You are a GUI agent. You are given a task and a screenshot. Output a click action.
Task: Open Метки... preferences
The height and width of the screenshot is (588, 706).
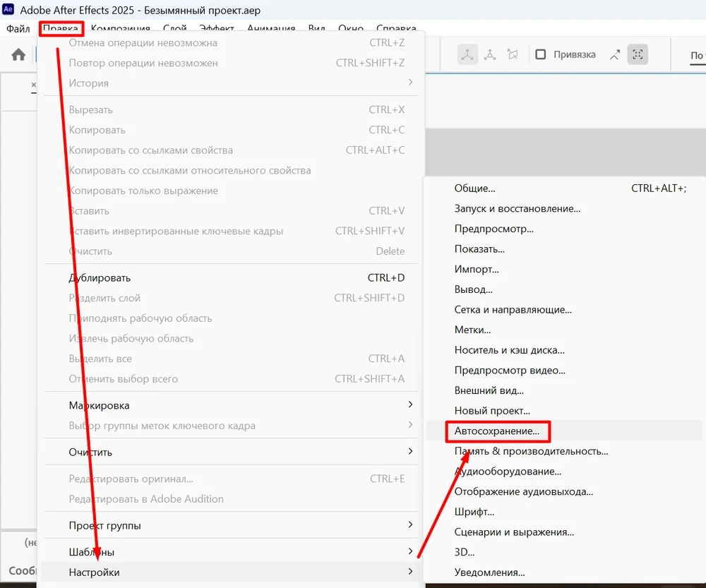pos(565,330)
